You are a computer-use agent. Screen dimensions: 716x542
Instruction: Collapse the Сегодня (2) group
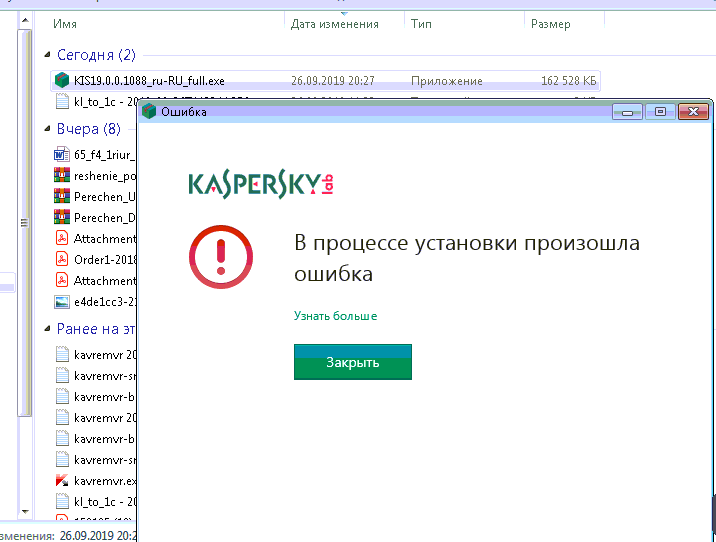(x=47, y=55)
